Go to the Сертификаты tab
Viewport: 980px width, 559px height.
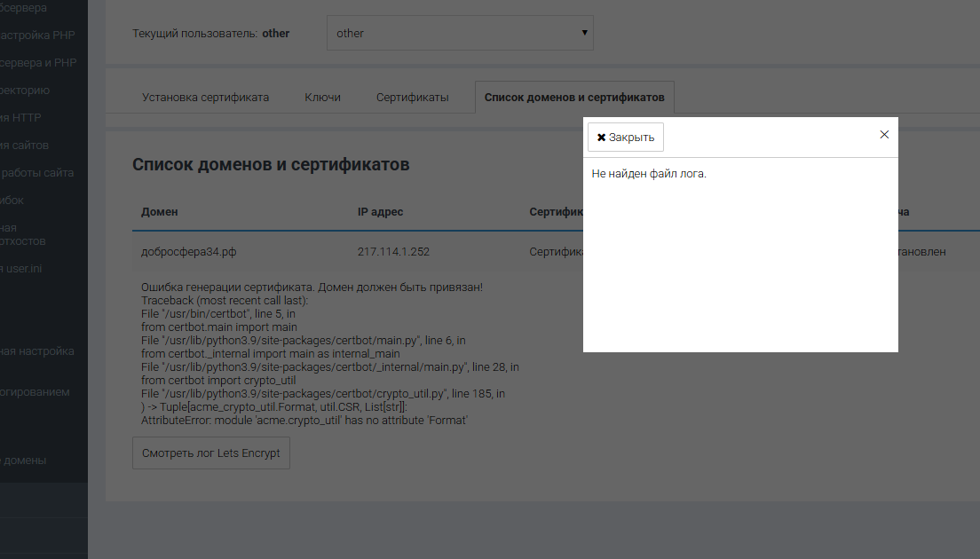tap(412, 97)
